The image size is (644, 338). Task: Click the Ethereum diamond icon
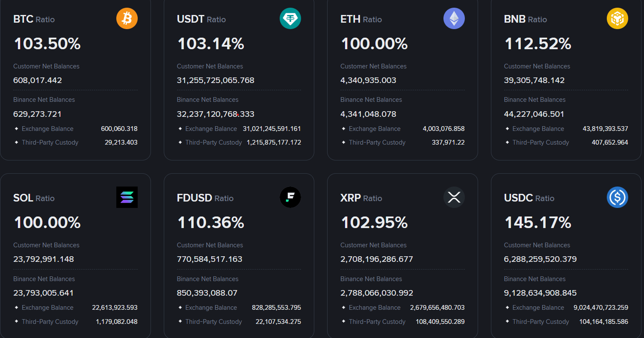tap(454, 19)
